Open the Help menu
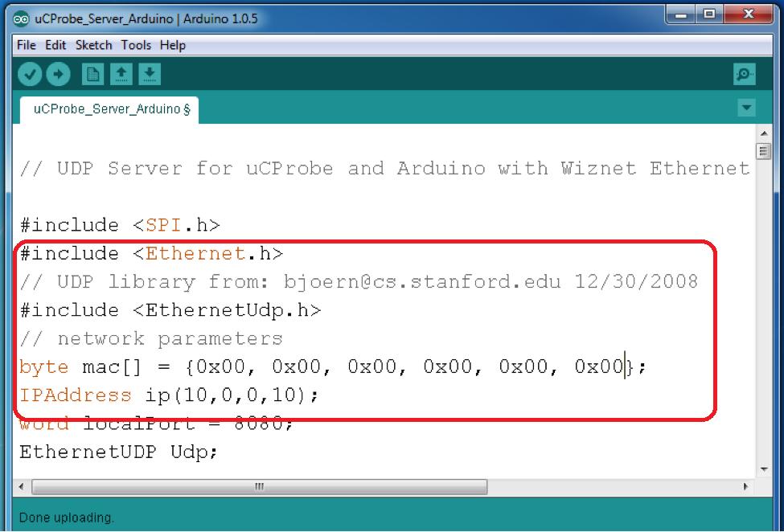The width and height of the screenshot is (784, 532). [x=173, y=45]
